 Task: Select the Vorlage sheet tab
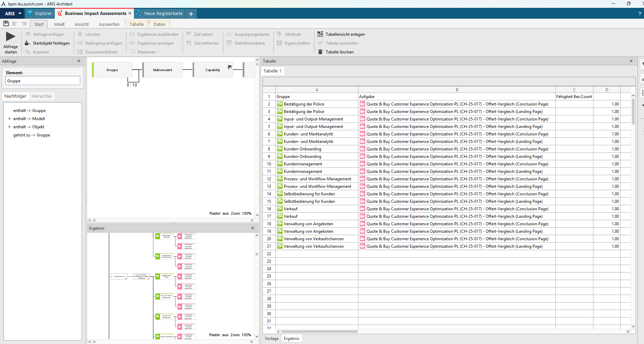pos(271,339)
